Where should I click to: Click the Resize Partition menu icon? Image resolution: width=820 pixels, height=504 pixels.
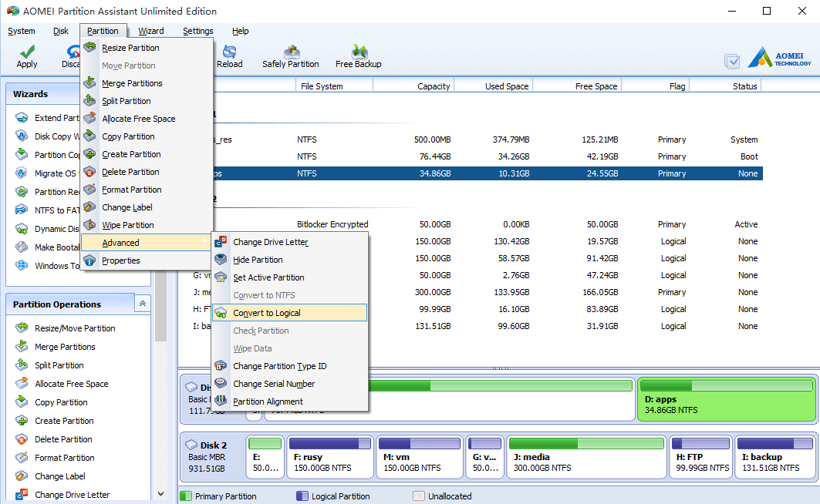(90, 47)
